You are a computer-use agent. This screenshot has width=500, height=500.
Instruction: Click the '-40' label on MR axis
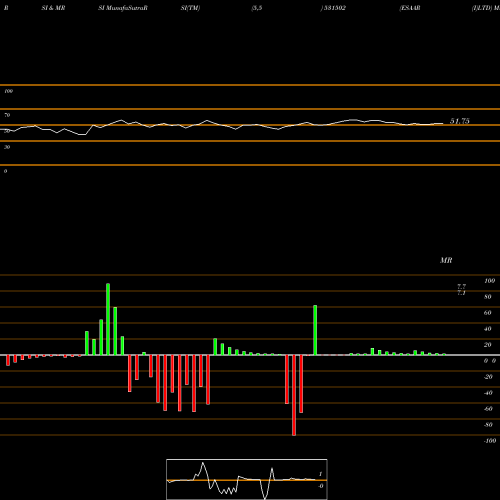tap(488, 393)
